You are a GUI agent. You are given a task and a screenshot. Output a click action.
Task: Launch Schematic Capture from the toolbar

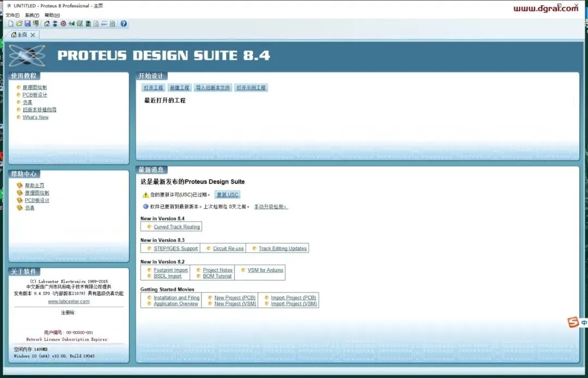(x=55, y=23)
